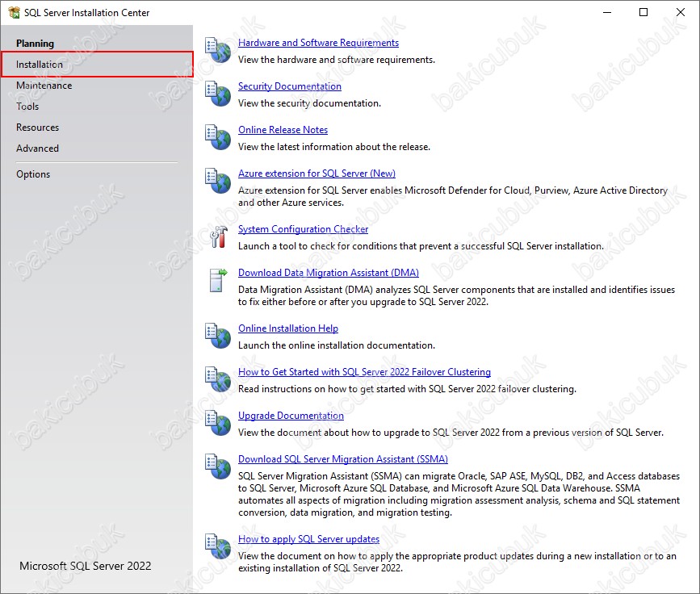Open Hardware and Software Requirements link
Image resolution: width=700 pixels, height=594 pixels.
318,43
